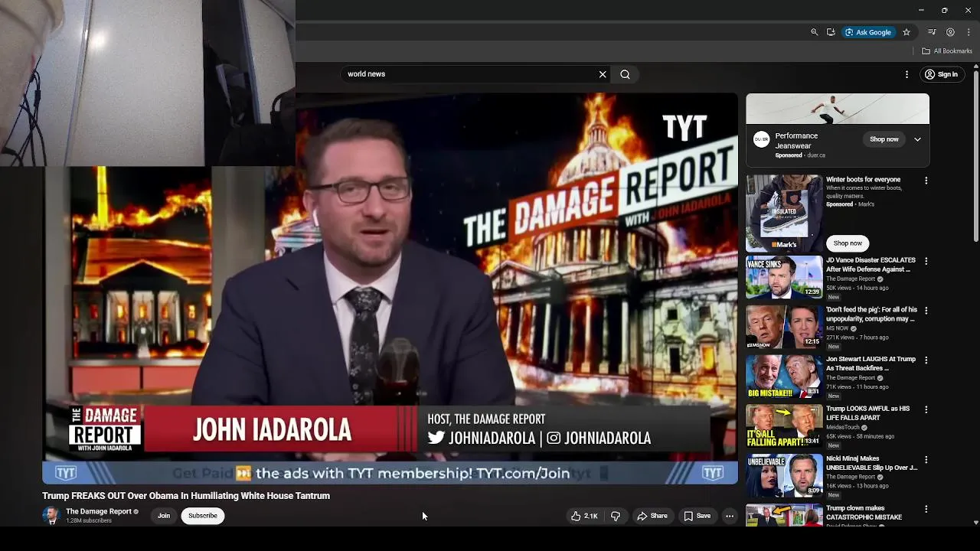The width and height of the screenshot is (980, 551).
Task: Open the YouTube settings three-dot menu
Action: point(906,74)
